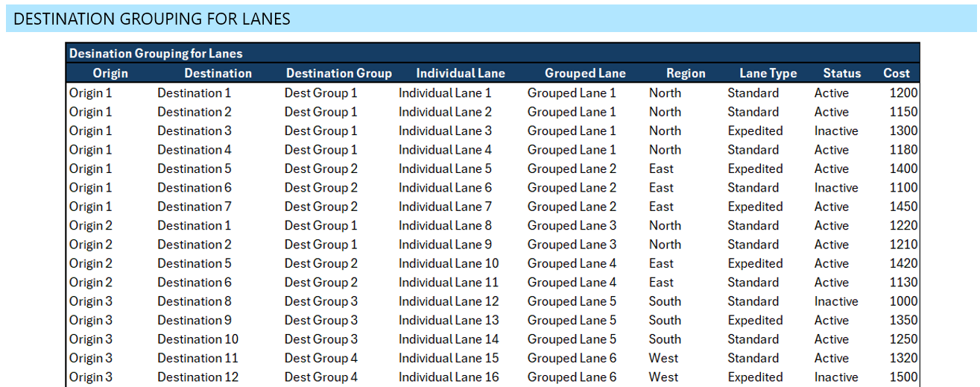Screen dimensions: 980x387
Task: Select cell Individual Lane 6
Action: click(445, 188)
